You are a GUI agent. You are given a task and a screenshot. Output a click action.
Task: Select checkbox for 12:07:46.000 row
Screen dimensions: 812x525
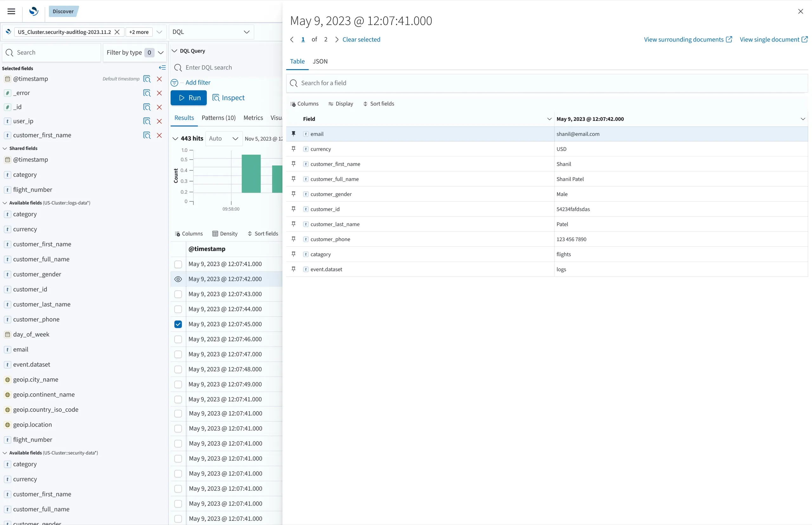[178, 339]
